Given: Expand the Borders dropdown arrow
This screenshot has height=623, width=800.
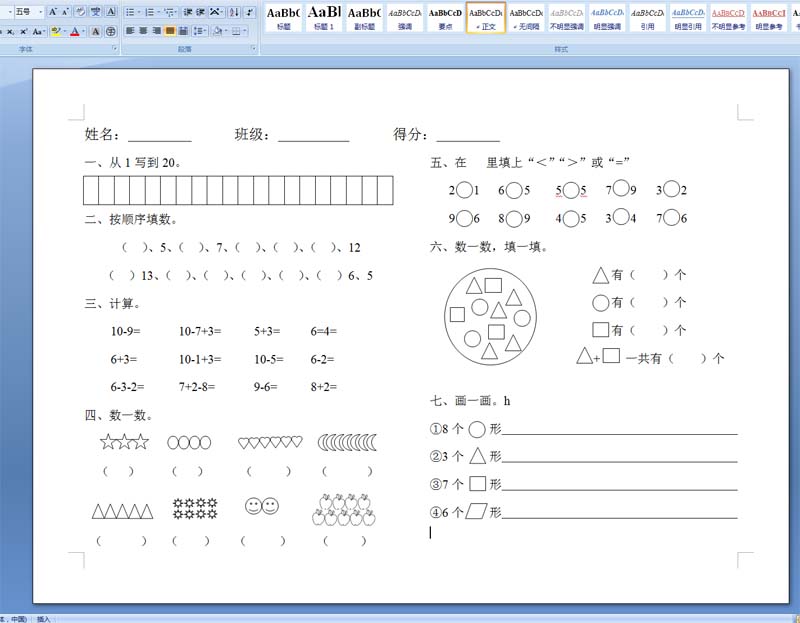Looking at the screenshot, I should click(x=244, y=31).
